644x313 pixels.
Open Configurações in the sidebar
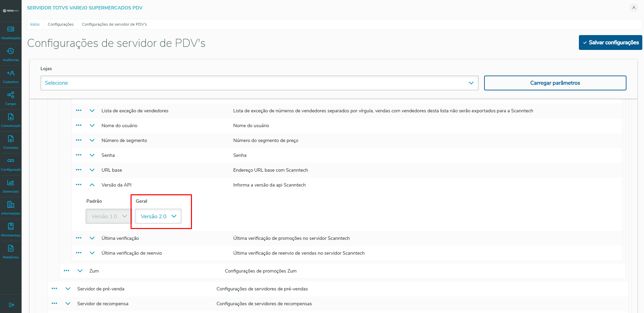[x=11, y=164]
